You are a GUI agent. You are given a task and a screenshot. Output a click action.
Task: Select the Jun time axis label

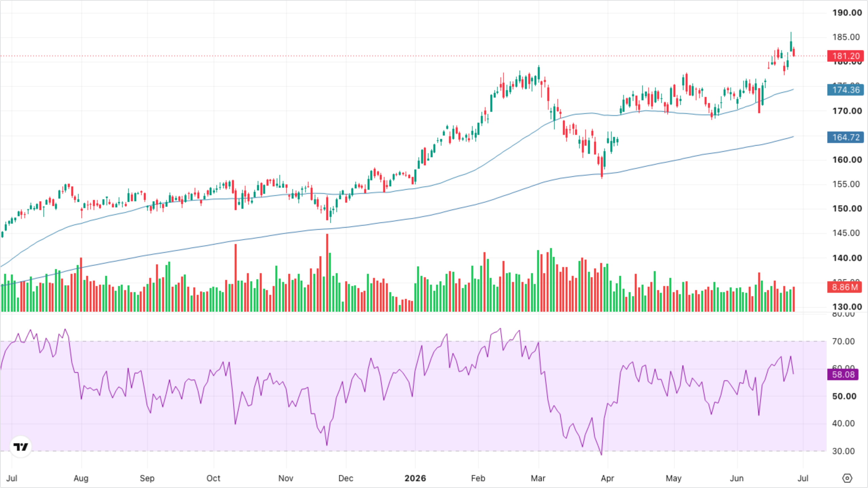click(x=736, y=478)
